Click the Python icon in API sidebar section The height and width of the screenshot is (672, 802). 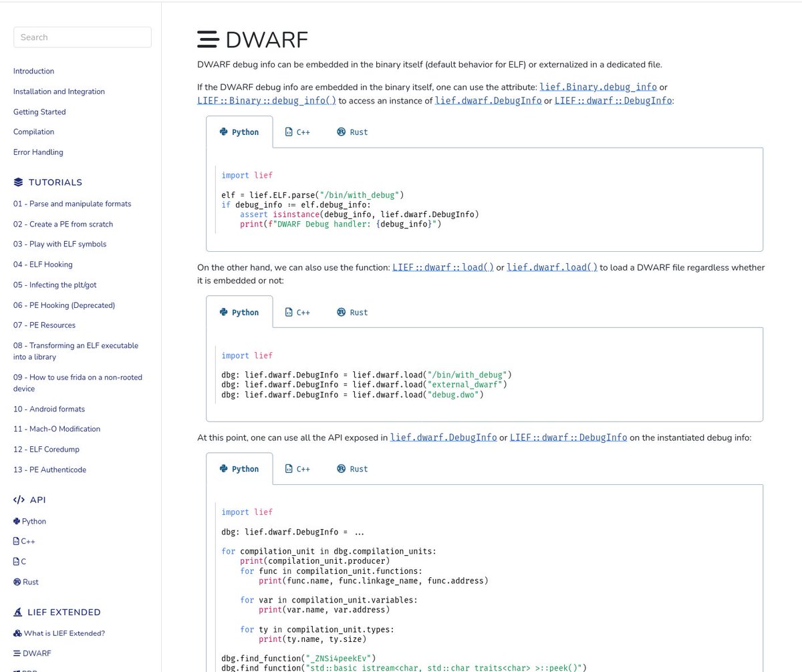17,522
